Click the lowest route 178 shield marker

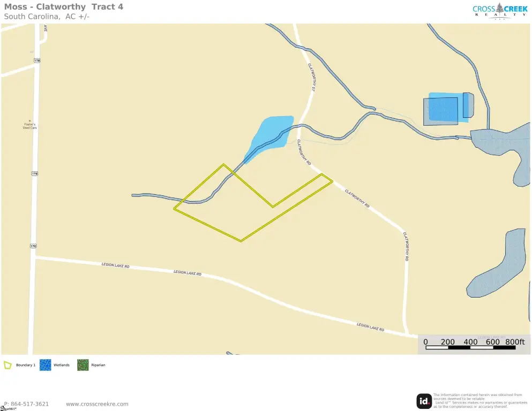click(x=33, y=246)
